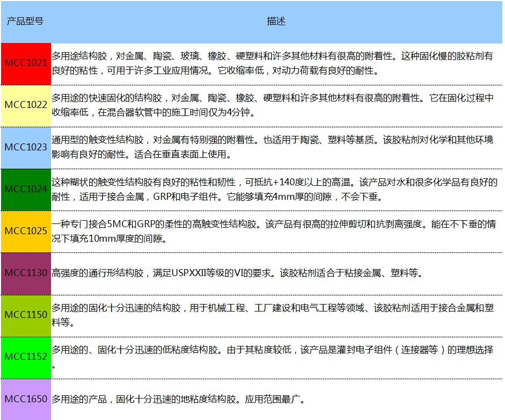The width and height of the screenshot is (505, 420).
Task: Click MCC1650 description starting 多用途的产品
Action: [178, 400]
